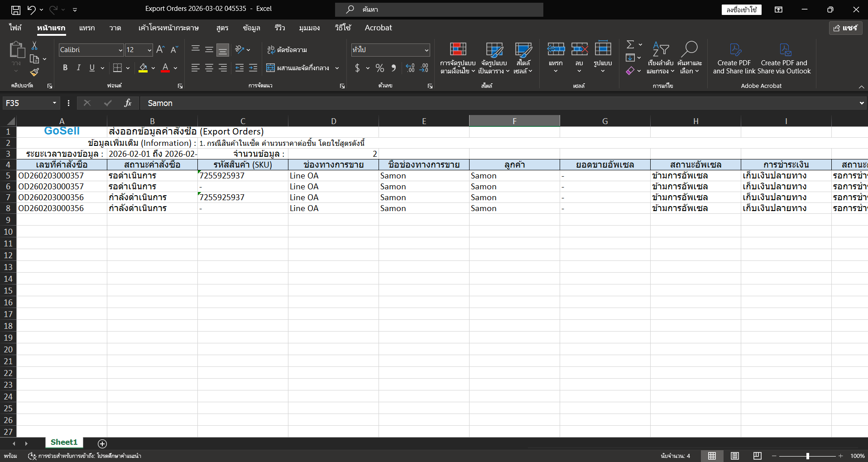Add a new sheet with plus icon
Screen dimensions: 868x462
[x=102, y=443]
